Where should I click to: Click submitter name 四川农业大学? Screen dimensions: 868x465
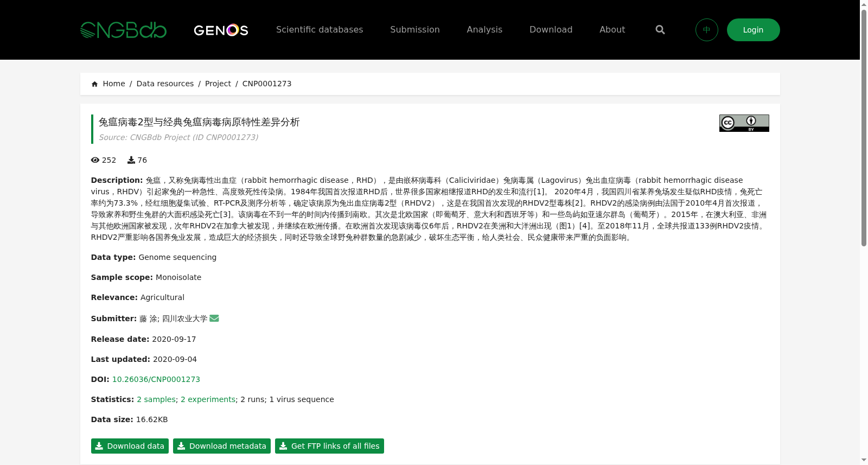tap(185, 319)
